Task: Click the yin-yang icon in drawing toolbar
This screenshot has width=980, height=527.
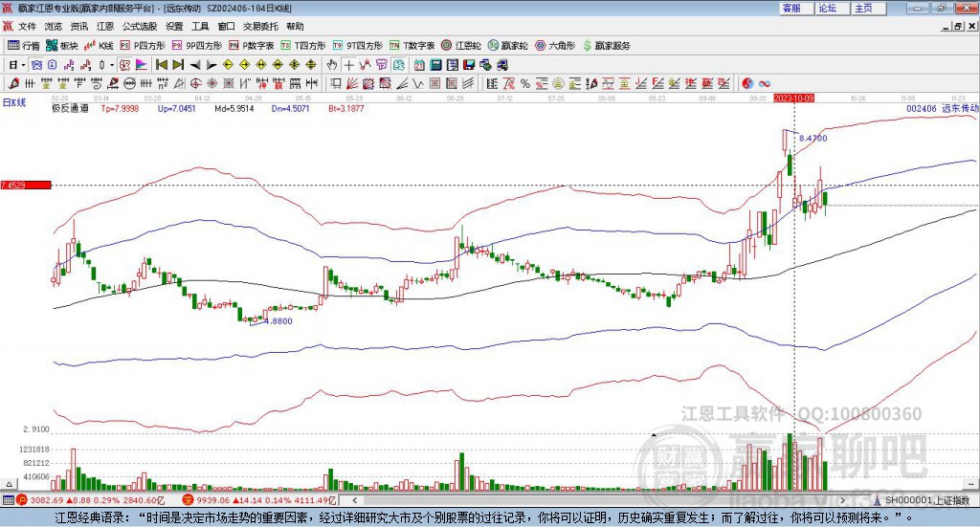Action: pyautogui.click(x=747, y=83)
